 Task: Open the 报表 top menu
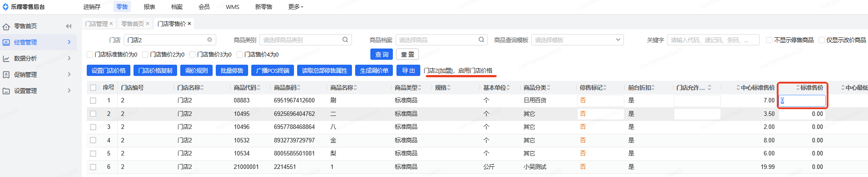[x=149, y=7]
